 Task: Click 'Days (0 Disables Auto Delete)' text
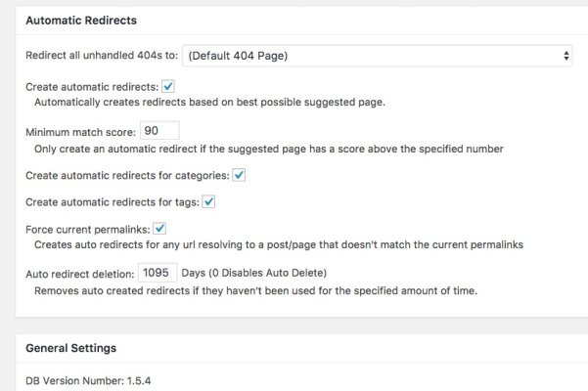(253, 273)
